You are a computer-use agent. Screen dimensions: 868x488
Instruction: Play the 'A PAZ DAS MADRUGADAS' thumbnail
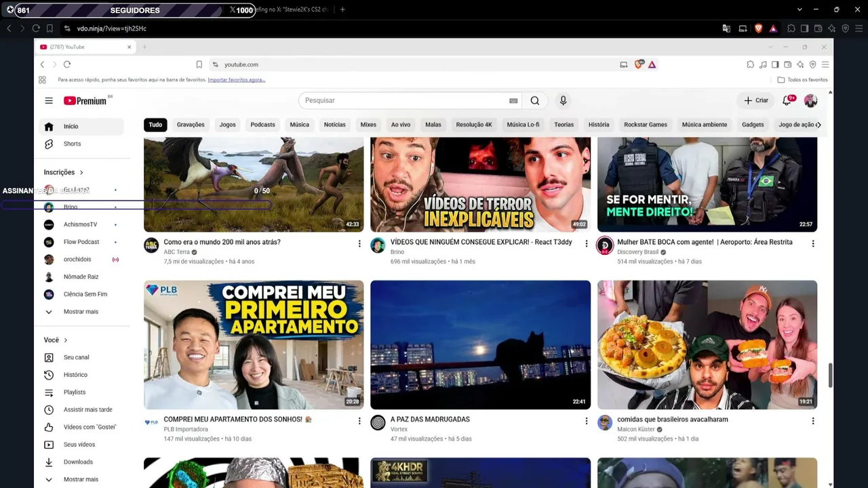point(480,345)
